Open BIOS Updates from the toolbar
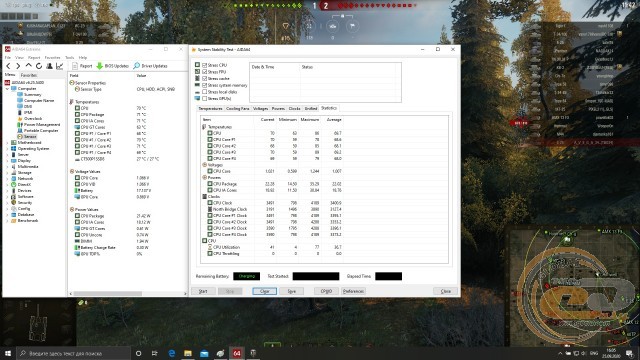 (x=112, y=66)
